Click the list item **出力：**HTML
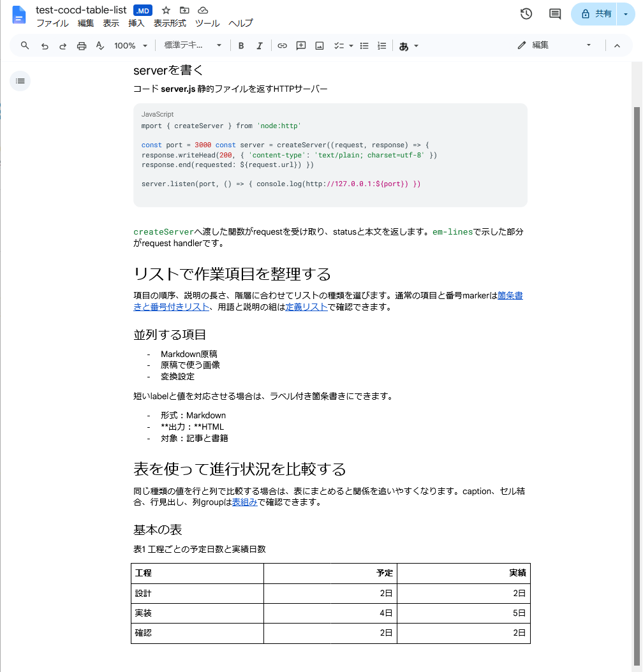 click(x=193, y=427)
